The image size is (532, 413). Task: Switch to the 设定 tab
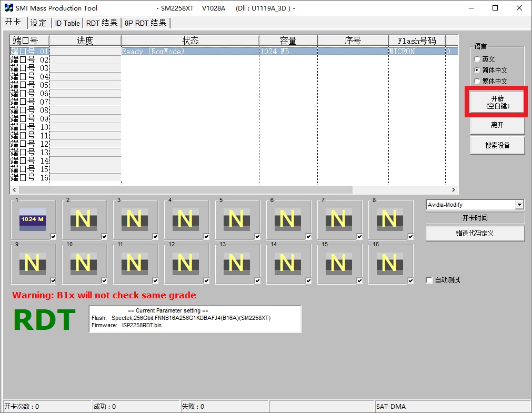(38, 23)
